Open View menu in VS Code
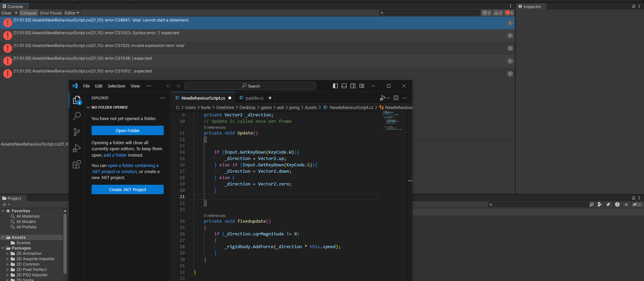 pyautogui.click(x=135, y=86)
